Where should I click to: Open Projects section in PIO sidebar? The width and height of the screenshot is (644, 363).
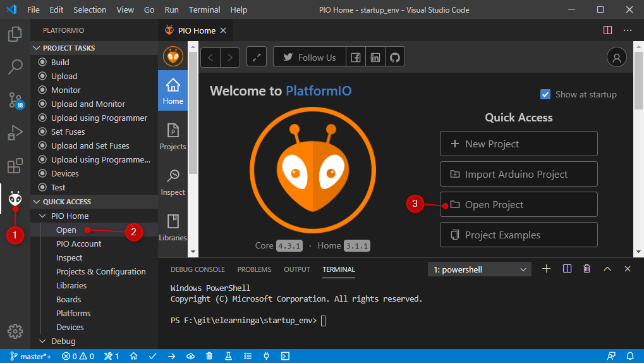coord(173,137)
